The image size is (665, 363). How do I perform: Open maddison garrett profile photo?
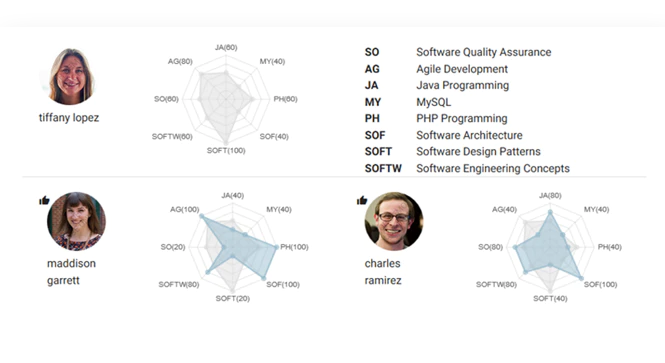tap(76, 221)
